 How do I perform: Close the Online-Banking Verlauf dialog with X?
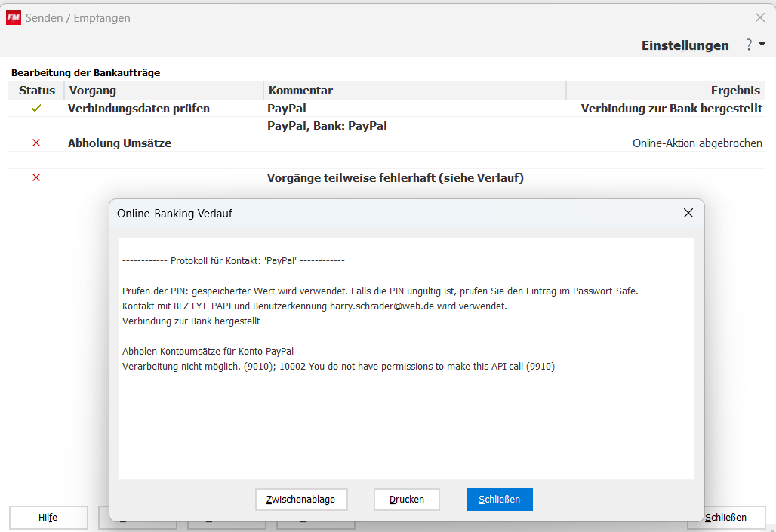[688, 213]
